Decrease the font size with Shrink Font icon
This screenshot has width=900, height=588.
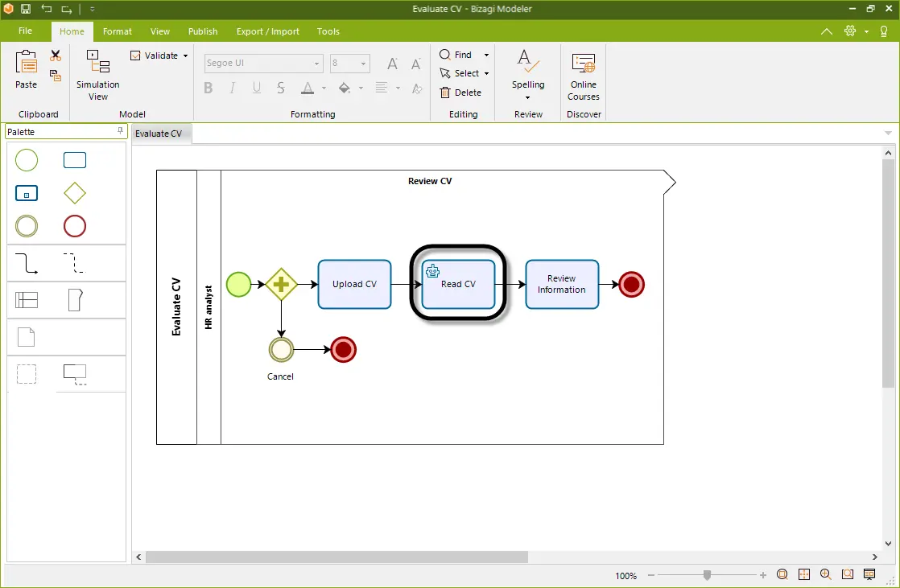[x=415, y=63]
